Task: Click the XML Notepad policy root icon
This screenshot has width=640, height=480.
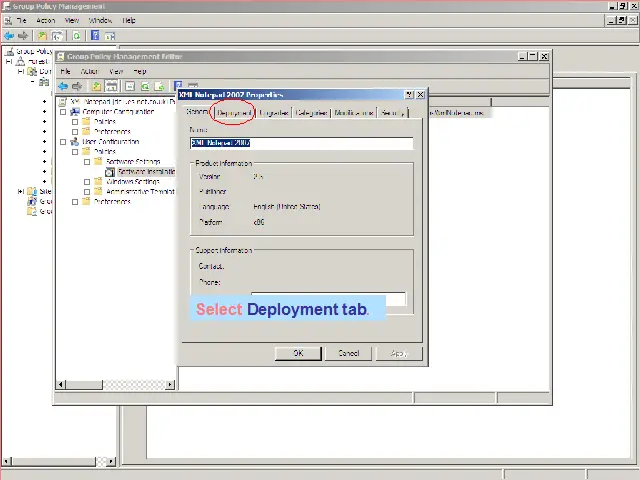Action: (x=62, y=102)
